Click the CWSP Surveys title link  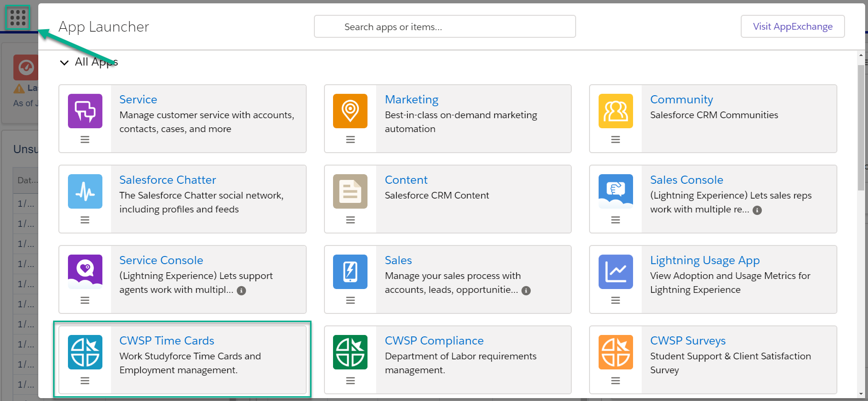(688, 341)
